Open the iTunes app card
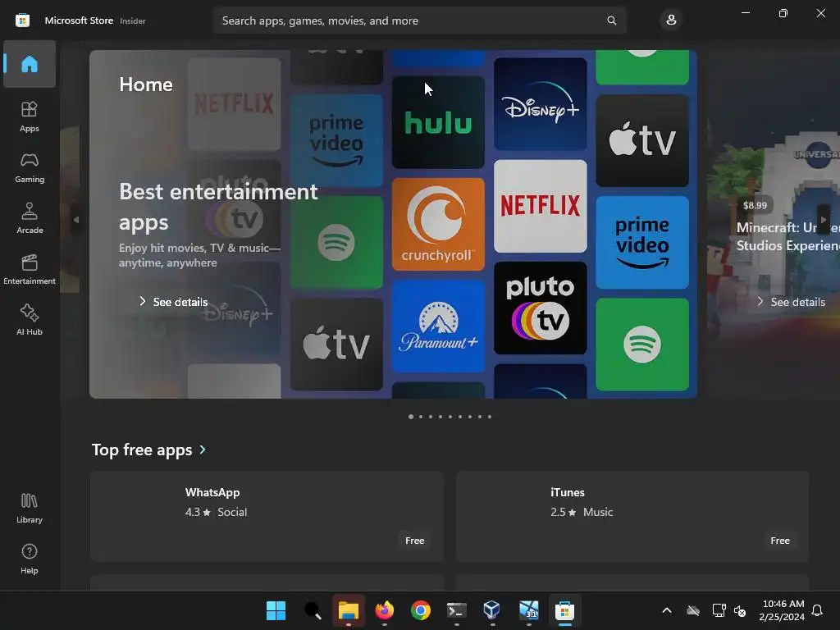This screenshot has height=630, width=840. pyautogui.click(x=632, y=517)
